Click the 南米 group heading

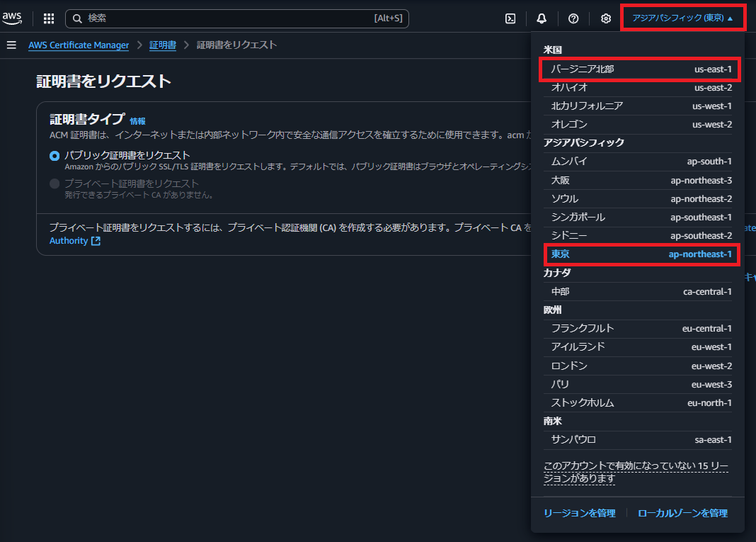[x=553, y=421]
